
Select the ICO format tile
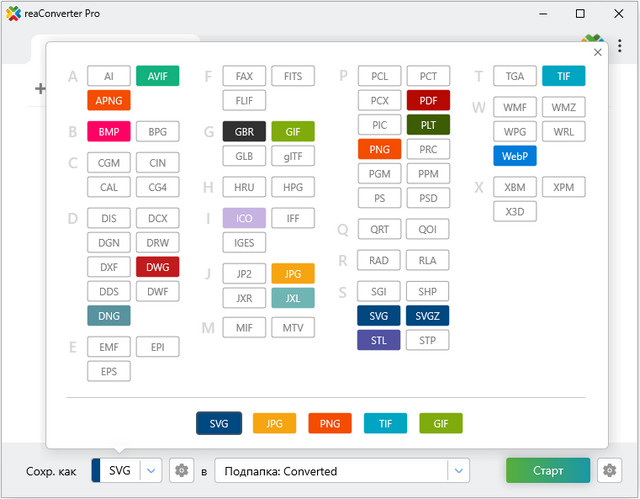[x=244, y=218]
